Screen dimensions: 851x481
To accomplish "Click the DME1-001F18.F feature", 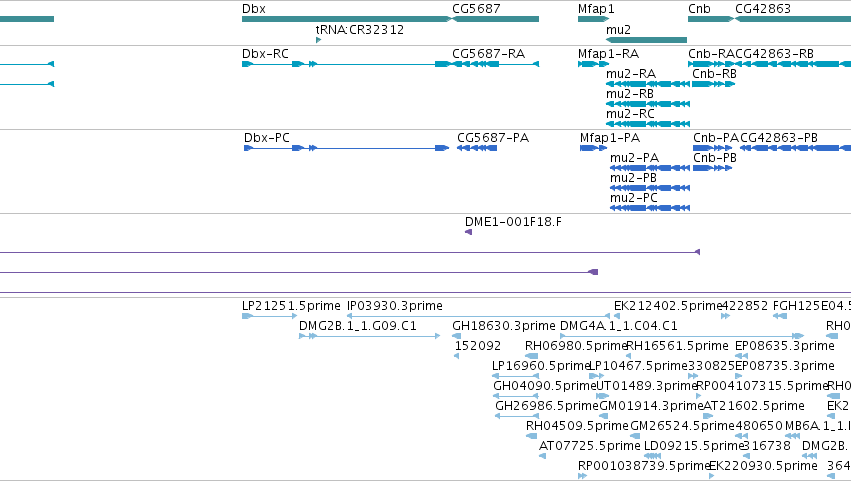I will [468, 232].
